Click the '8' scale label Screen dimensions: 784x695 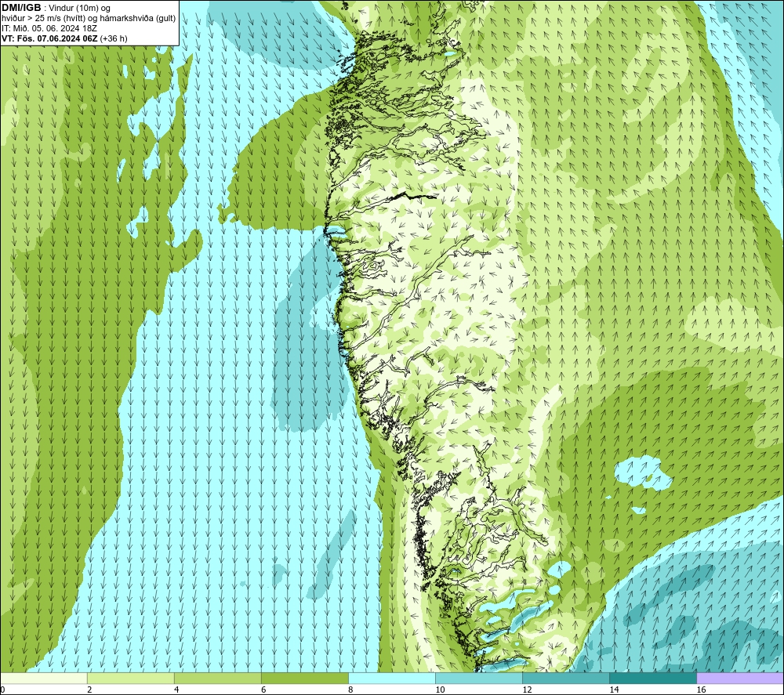350,690
